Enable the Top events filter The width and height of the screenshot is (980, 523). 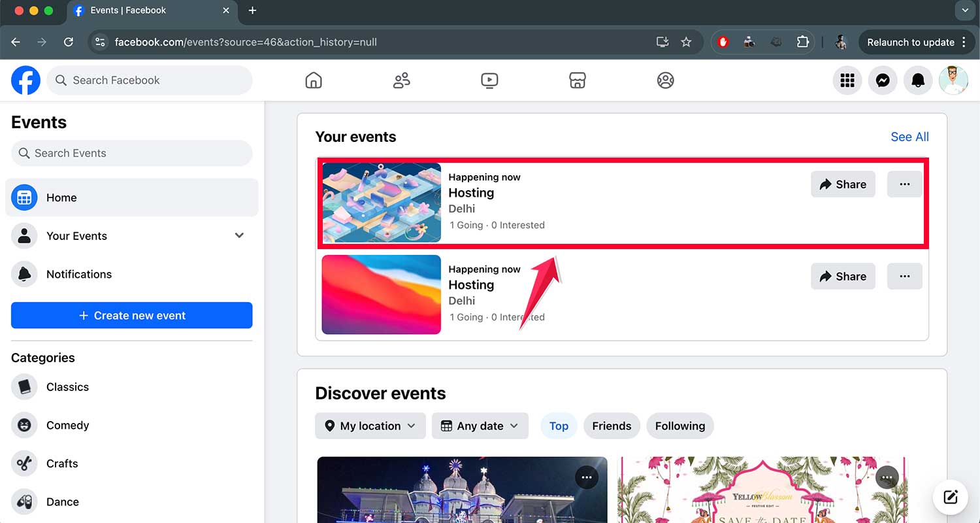pyautogui.click(x=559, y=426)
